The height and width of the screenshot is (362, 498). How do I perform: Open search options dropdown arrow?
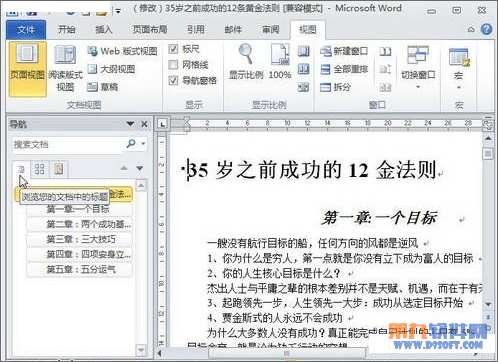coord(143,144)
